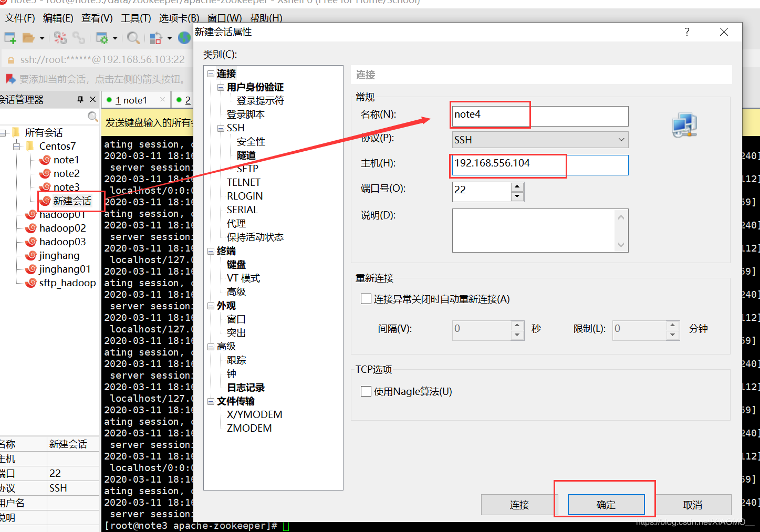Viewport: 760px width, 532px height.
Task: Click the 取消 button
Action: (x=693, y=505)
